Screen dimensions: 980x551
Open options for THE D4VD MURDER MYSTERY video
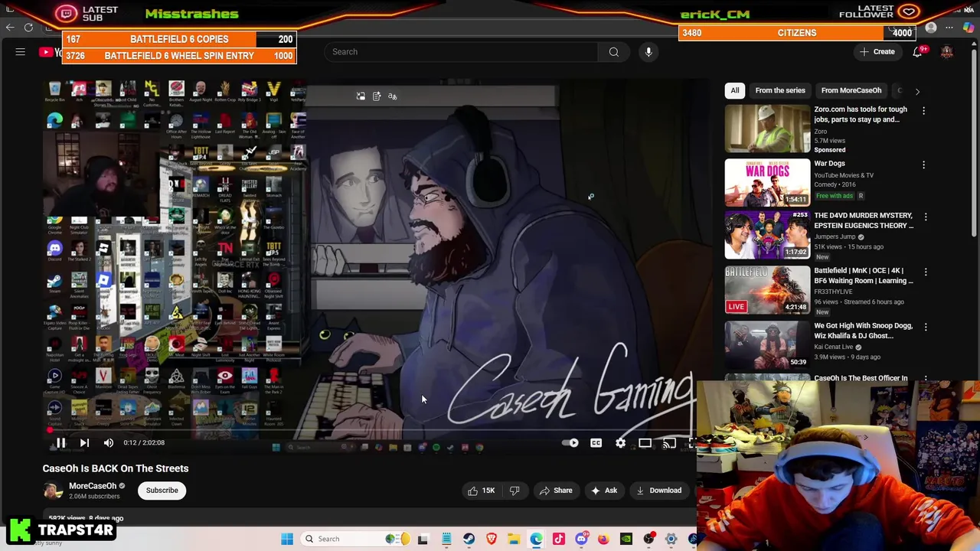[x=926, y=217]
